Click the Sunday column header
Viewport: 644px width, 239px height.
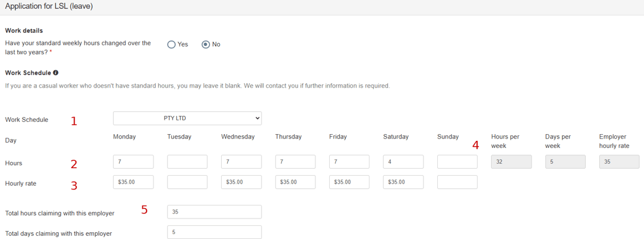click(x=448, y=137)
